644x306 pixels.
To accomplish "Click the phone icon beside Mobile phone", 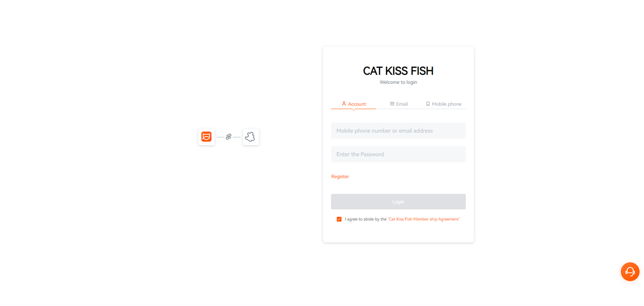I will 428,104.
